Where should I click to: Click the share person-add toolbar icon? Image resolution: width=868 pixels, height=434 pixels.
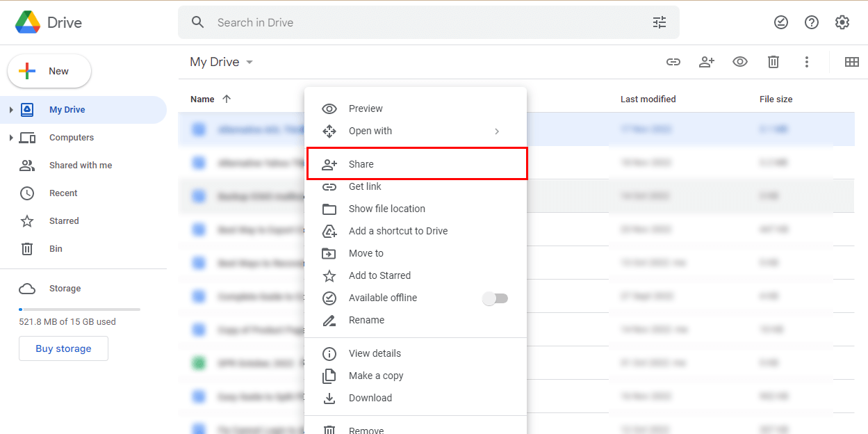pyautogui.click(x=707, y=62)
